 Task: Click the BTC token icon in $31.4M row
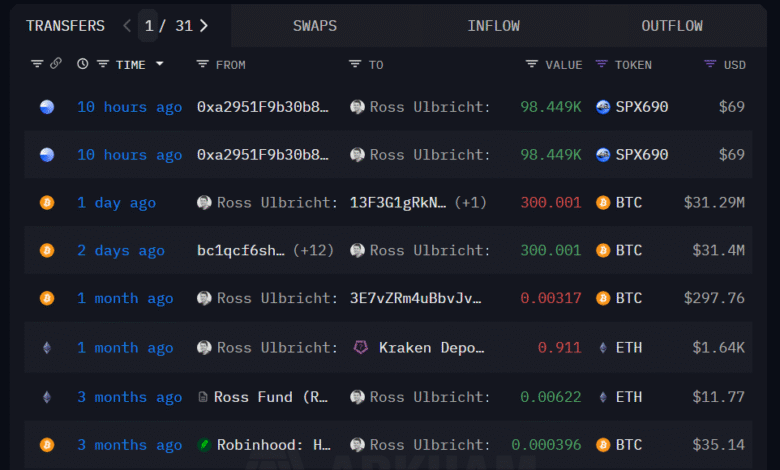(603, 250)
